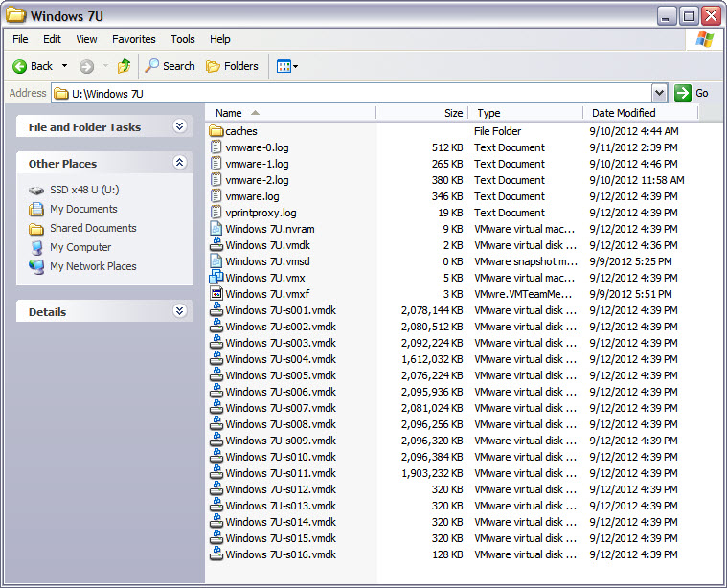Image resolution: width=727 pixels, height=588 pixels.
Task: Select the Windows 7U-s007.vmdk disk icon
Action: point(216,408)
